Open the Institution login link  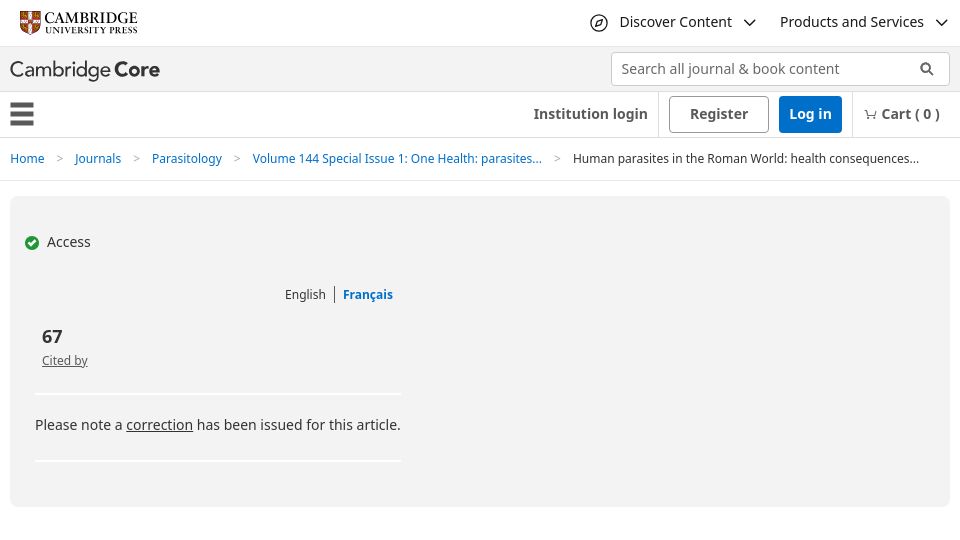(590, 114)
